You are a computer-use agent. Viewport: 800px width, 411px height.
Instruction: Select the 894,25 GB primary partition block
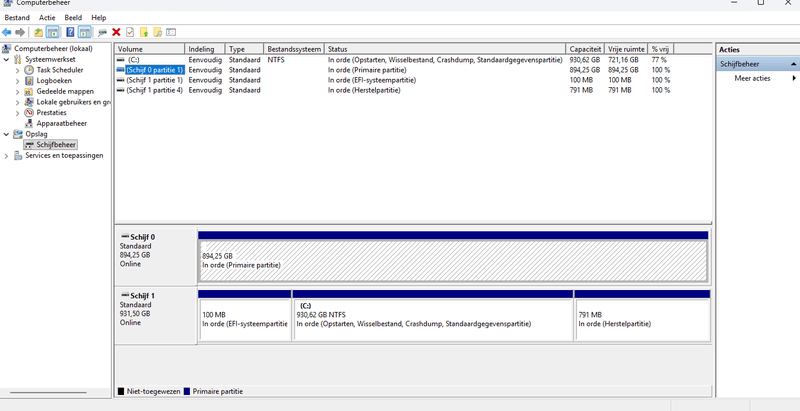(453, 261)
